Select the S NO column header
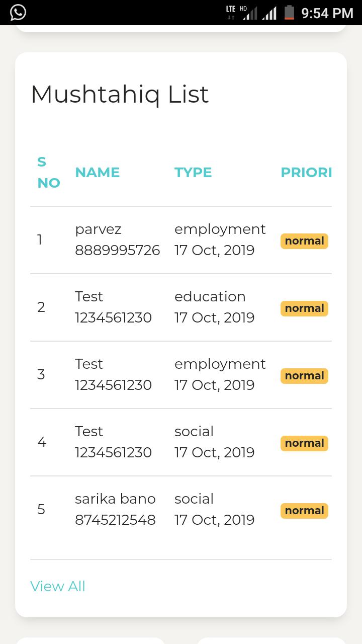The image size is (362, 644). coord(49,172)
